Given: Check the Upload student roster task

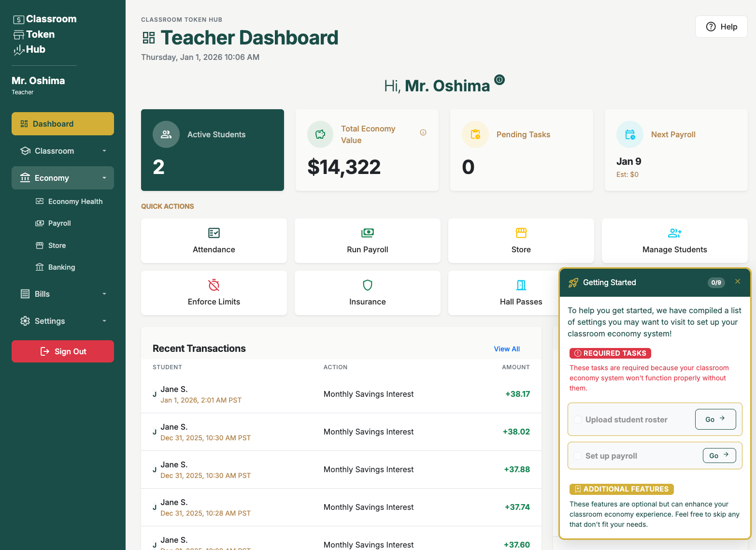Looking at the screenshot, I should 578,420.
